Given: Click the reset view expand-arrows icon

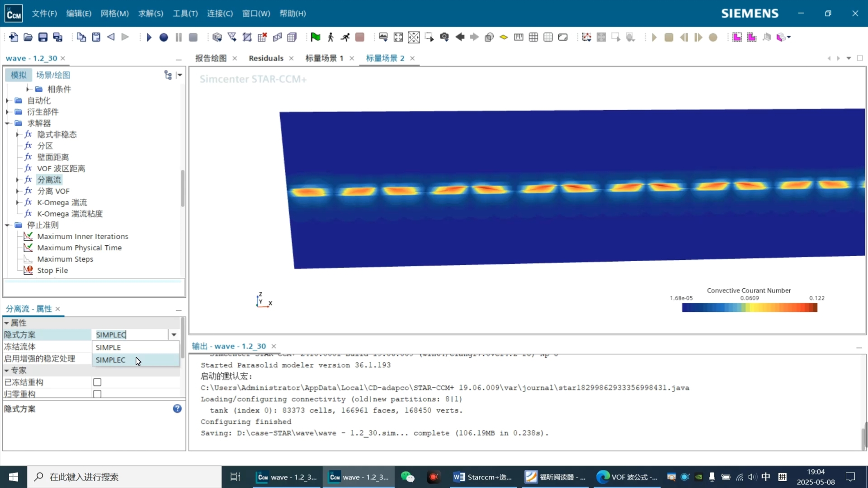Looking at the screenshot, I should pos(398,38).
